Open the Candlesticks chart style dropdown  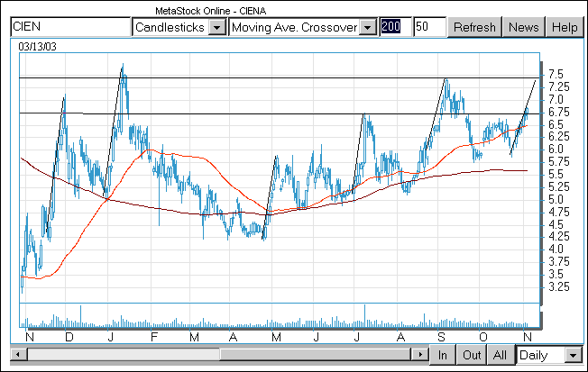tap(217, 27)
